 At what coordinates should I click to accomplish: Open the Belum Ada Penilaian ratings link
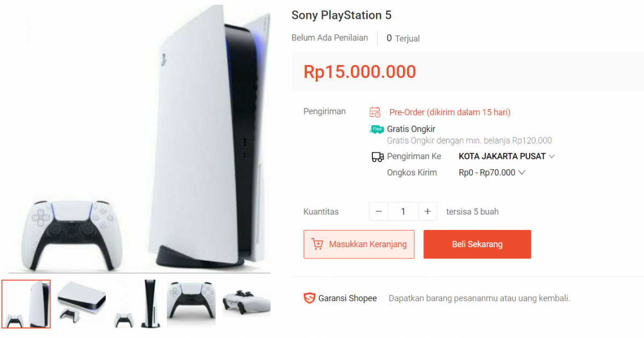coord(330,38)
